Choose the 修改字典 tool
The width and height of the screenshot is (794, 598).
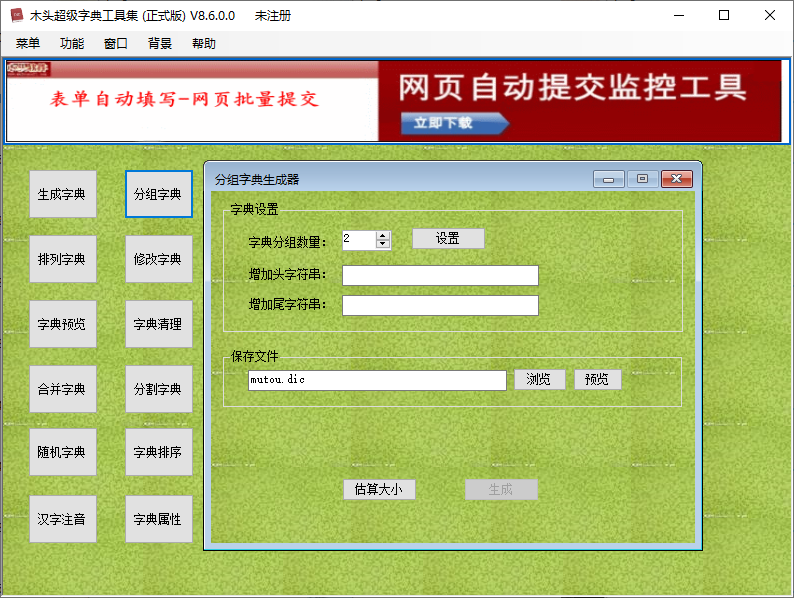pyautogui.click(x=158, y=259)
